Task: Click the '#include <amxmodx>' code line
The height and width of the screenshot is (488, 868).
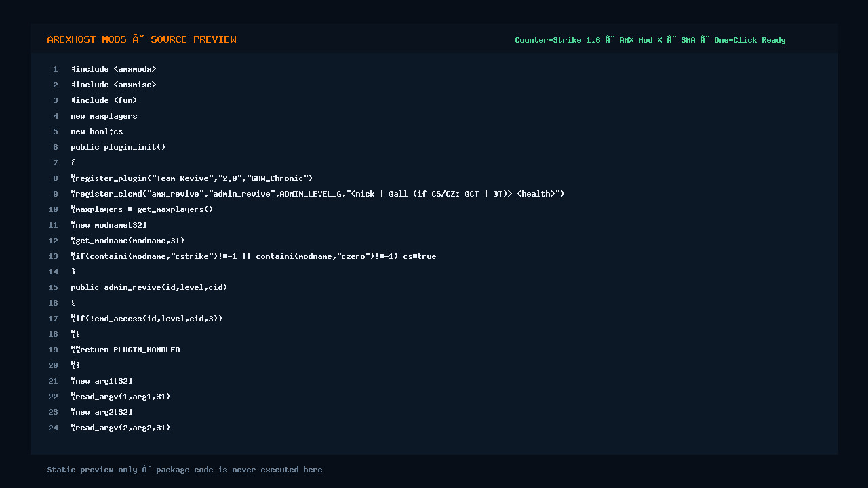Action: click(x=113, y=69)
